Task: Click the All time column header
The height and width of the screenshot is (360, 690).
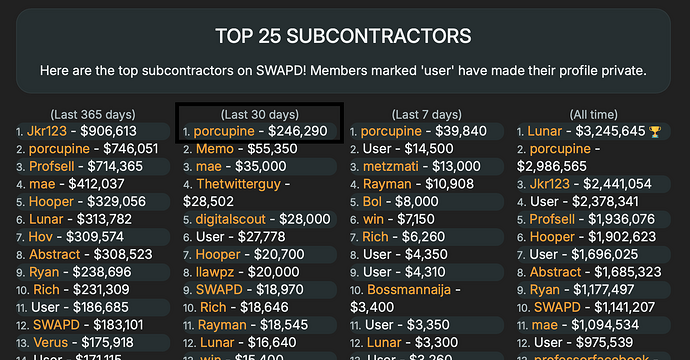Action: point(594,114)
